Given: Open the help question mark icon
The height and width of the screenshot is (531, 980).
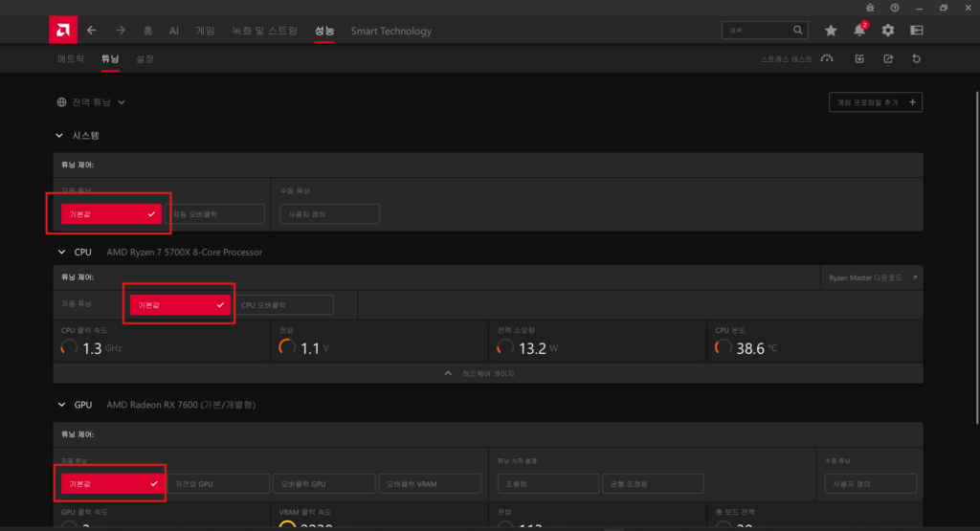Looking at the screenshot, I should (895, 8).
